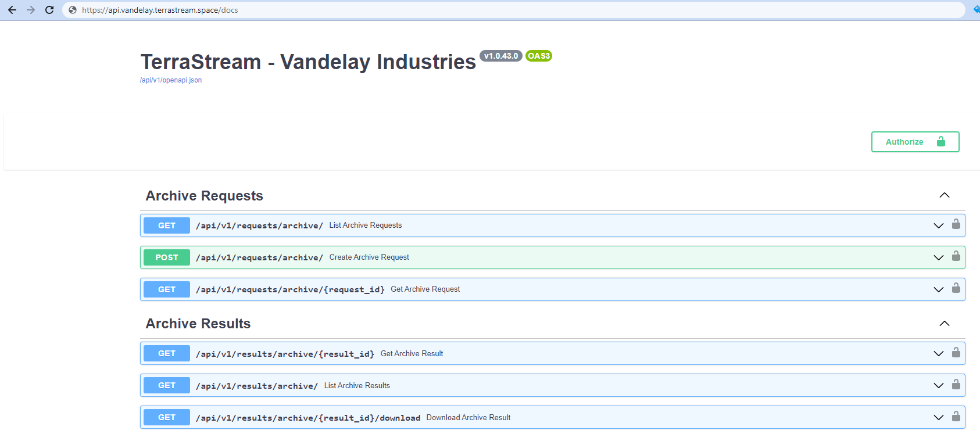Click path /api/v1/requests/archive/{request_id}

[290, 289]
